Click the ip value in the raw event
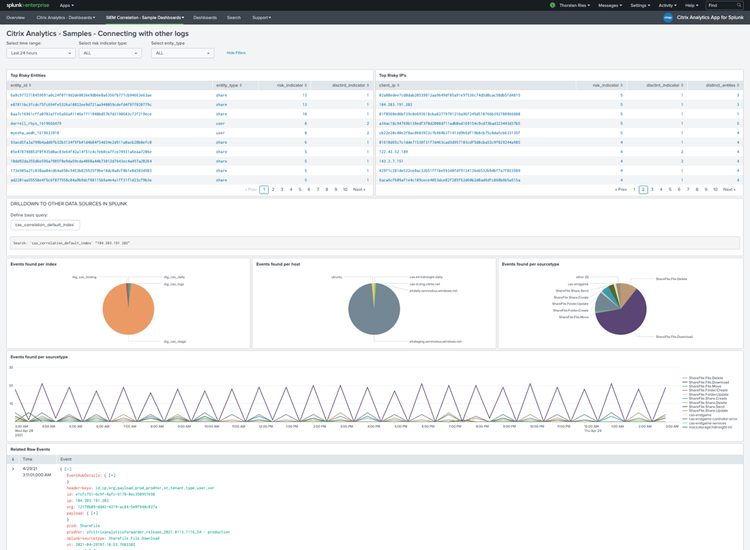Viewport: 750px width, 550px height. coord(92,501)
